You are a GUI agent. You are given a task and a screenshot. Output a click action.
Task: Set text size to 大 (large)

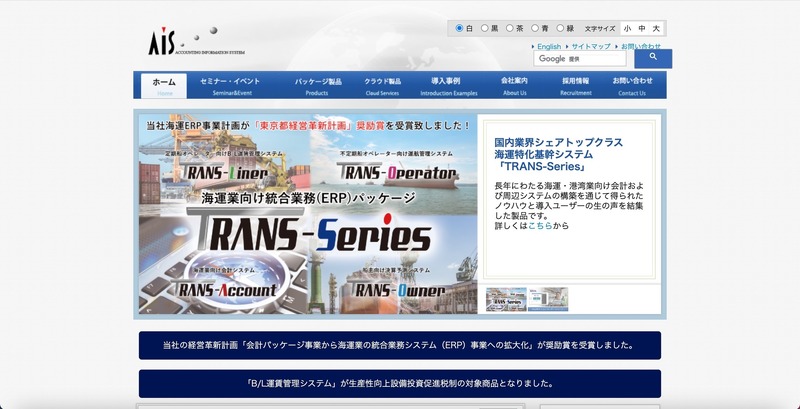click(x=656, y=29)
